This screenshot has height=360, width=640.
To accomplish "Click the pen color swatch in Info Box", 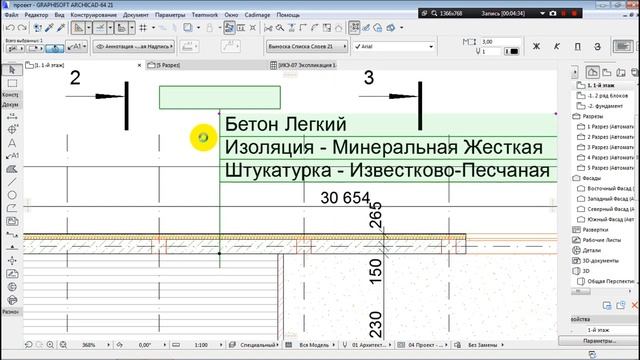I will [511, 51].
